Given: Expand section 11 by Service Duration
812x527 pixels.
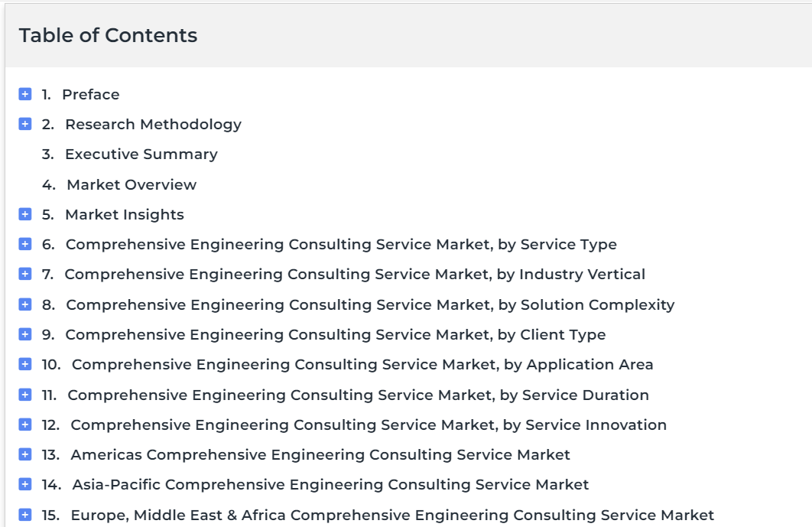Looking at the screenshot, I should click(x=25, y=395).
